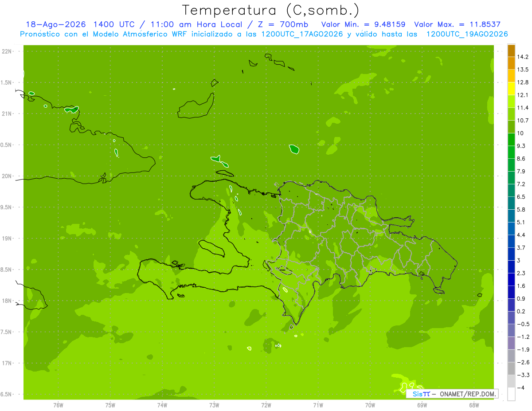Select '1200UTC_17AGO2026' initialization text
Image resolution: width=532 pixels, height=411 pixels.
click(301, 34)
